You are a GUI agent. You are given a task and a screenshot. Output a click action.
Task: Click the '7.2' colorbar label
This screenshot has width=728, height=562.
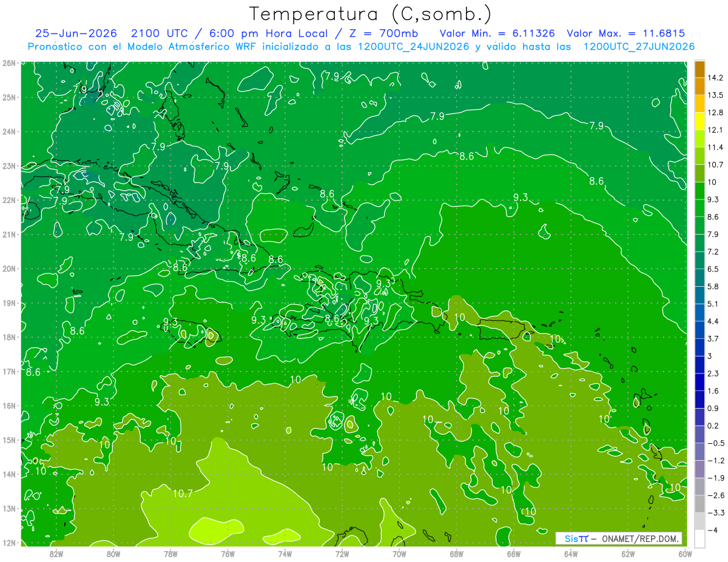(x=713, y=252)
